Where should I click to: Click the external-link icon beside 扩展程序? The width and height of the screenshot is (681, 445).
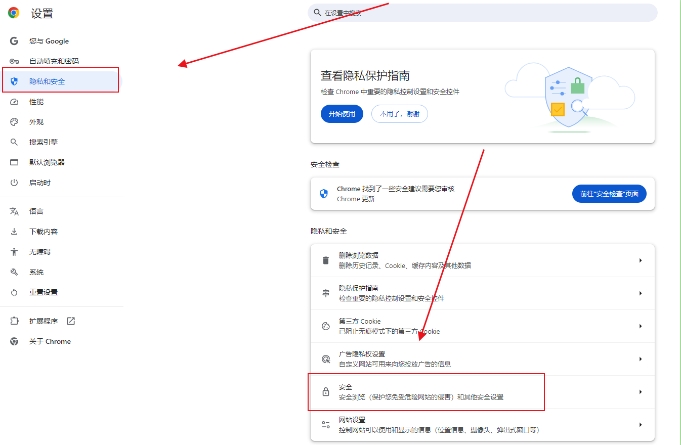click(71, 321)
